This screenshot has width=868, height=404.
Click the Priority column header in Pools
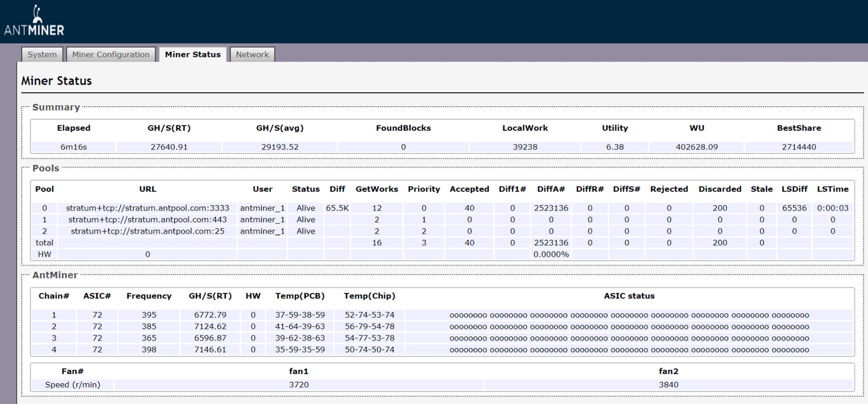click(424, 189)
